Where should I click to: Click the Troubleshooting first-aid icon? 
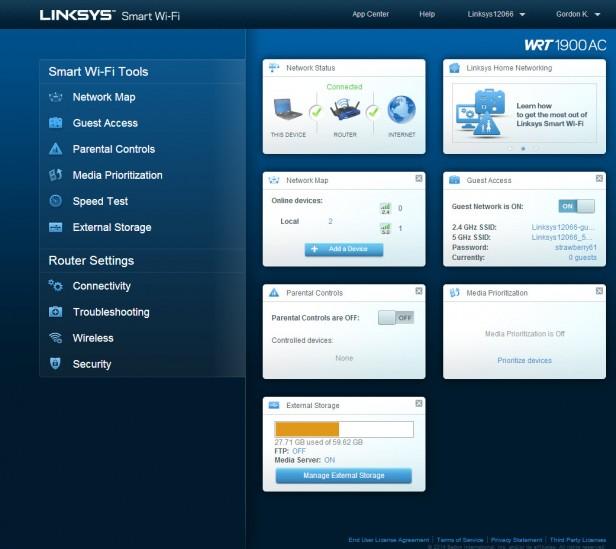55,312
